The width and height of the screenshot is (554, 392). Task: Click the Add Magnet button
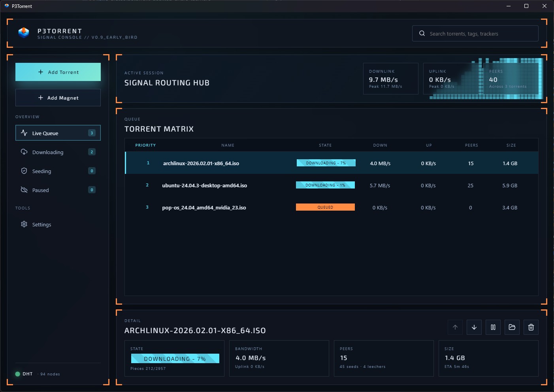point(58,98)
